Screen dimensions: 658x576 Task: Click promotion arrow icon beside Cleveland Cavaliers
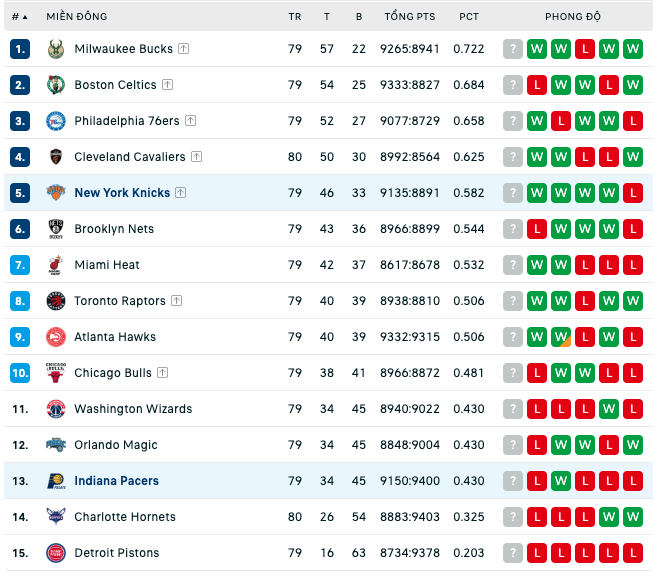coord(196,157)
